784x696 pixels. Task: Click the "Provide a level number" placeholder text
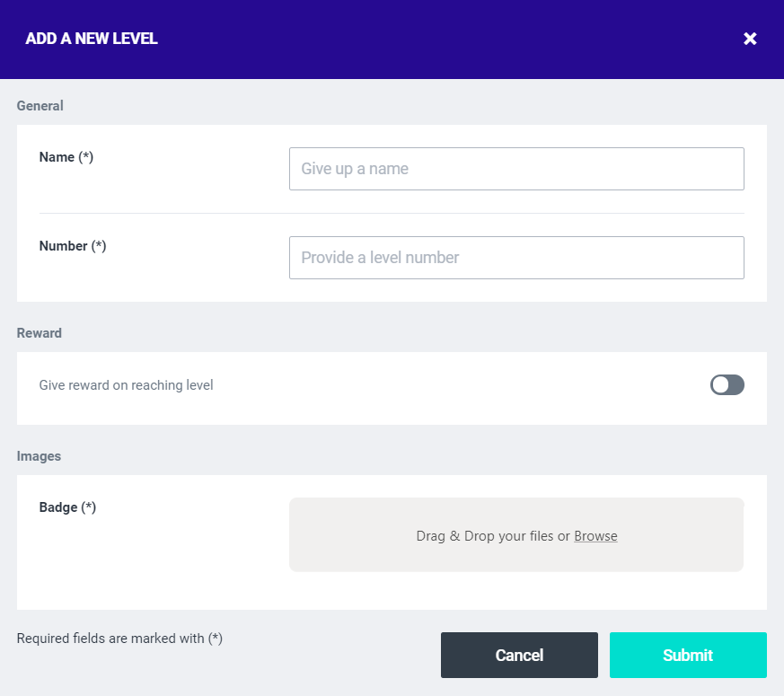click(380, 258)
